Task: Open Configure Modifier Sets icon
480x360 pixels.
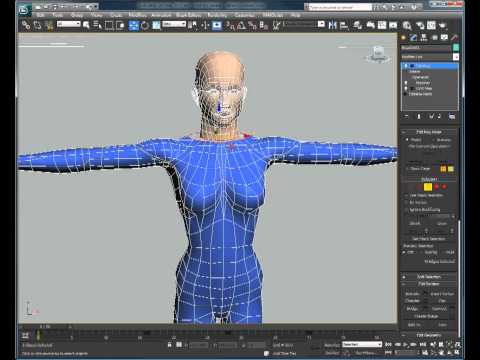Action: 452,116
